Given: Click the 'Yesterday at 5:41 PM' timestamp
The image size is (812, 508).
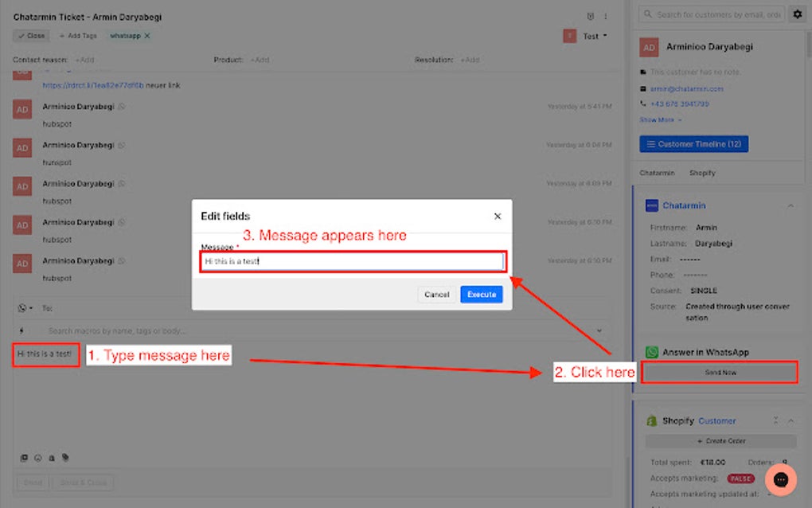Looking at the screenshot, I should tap(580, 107).
